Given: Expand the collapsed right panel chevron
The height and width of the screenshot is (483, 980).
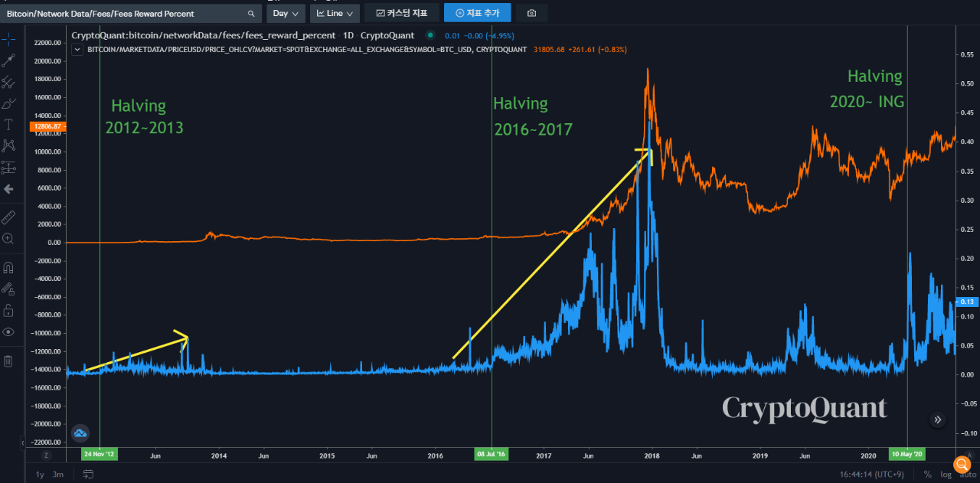Looking at the screenshot, I should (x=937, y=419).
